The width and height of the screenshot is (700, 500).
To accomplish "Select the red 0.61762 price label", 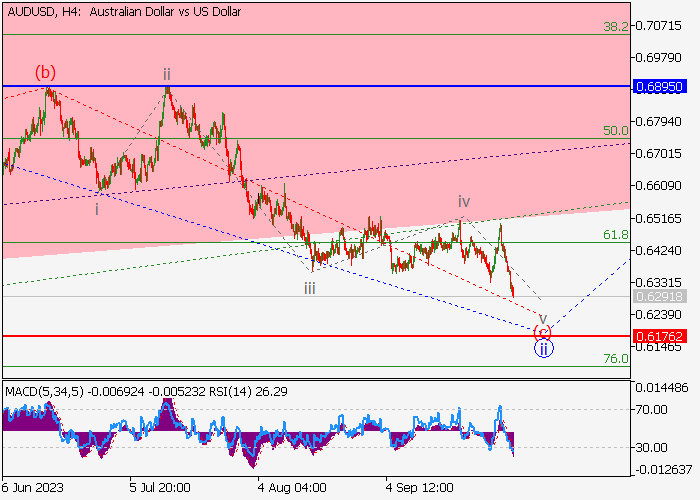I will coord(659,336).
